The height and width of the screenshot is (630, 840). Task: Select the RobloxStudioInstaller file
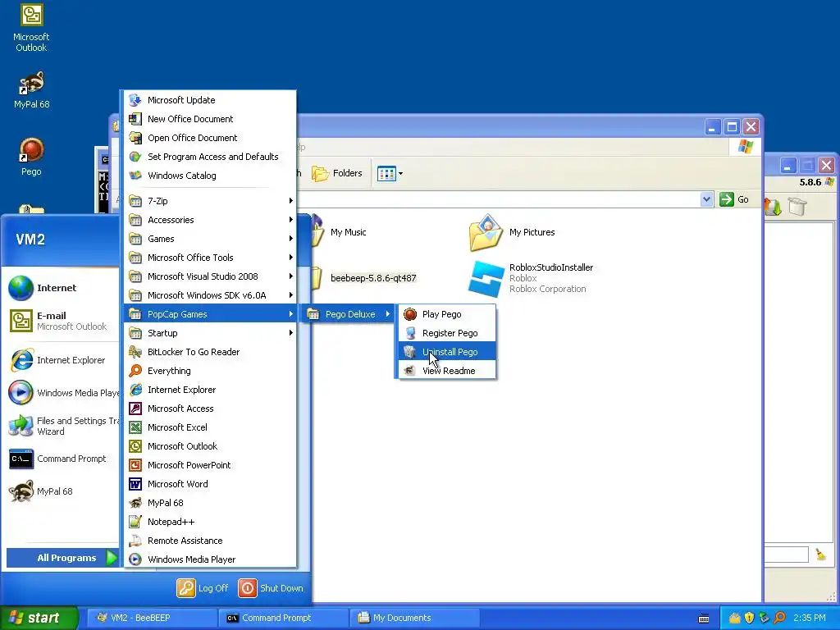[531, 278]
